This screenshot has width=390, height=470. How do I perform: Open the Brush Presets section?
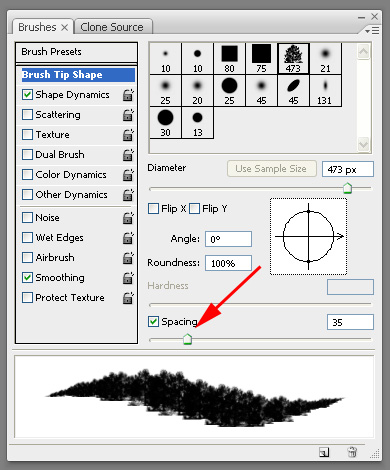click(76, 52)
